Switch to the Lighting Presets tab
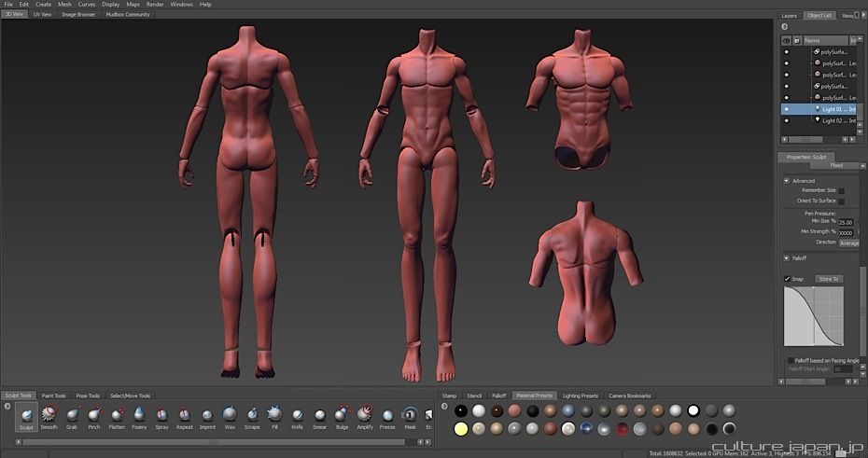This screenshot has height=458, width=868. pyautogui.click(x=581, y=396)
